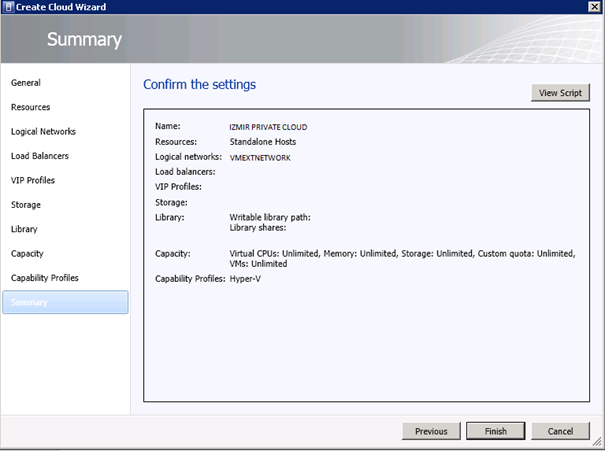
Task: Jump to the Storage step
Action: 26,205
